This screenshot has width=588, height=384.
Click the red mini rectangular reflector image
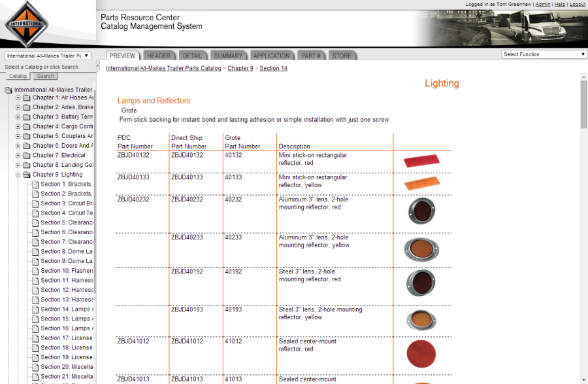point(421,161)
